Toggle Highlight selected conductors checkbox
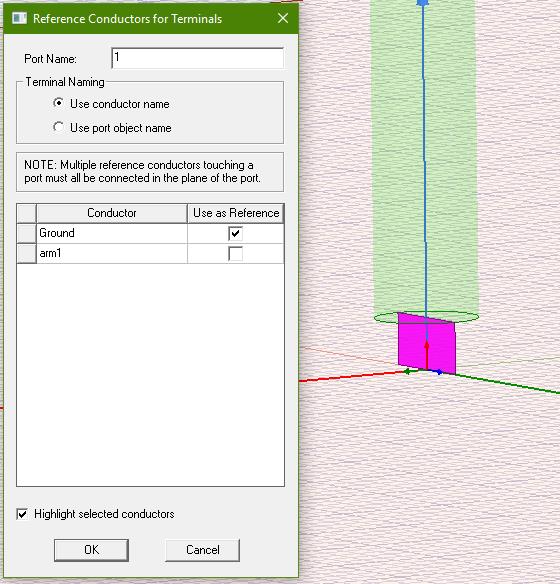Viewport: 560px width, 584px height. pyautogui.click(x=22, y=514)
